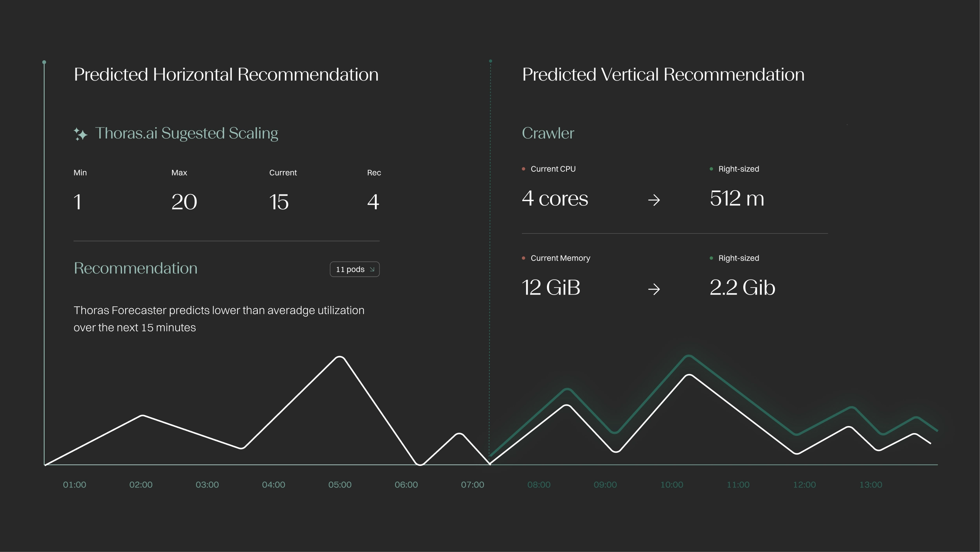The image size is (980, 552).
Task: Click the red dot beside Current CPU
Action: 523,169
